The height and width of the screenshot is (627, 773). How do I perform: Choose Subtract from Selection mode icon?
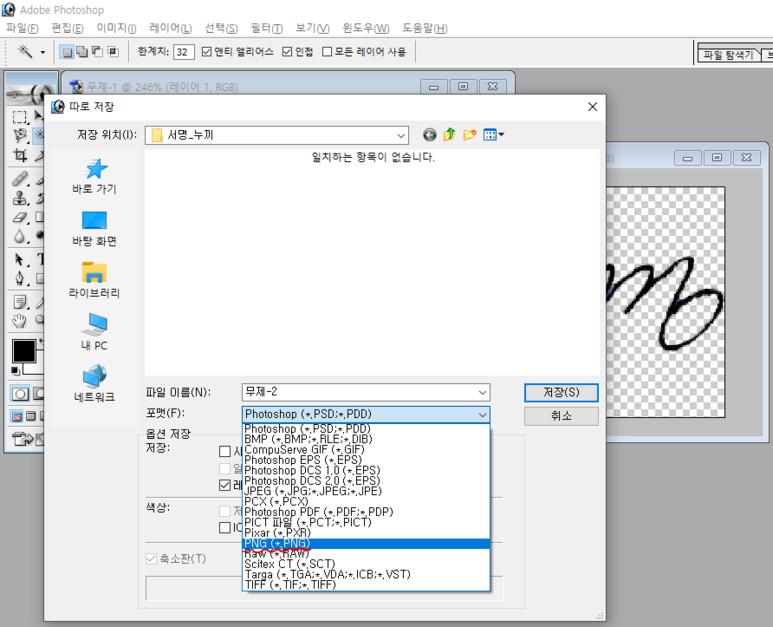click(x=98, y=51)
